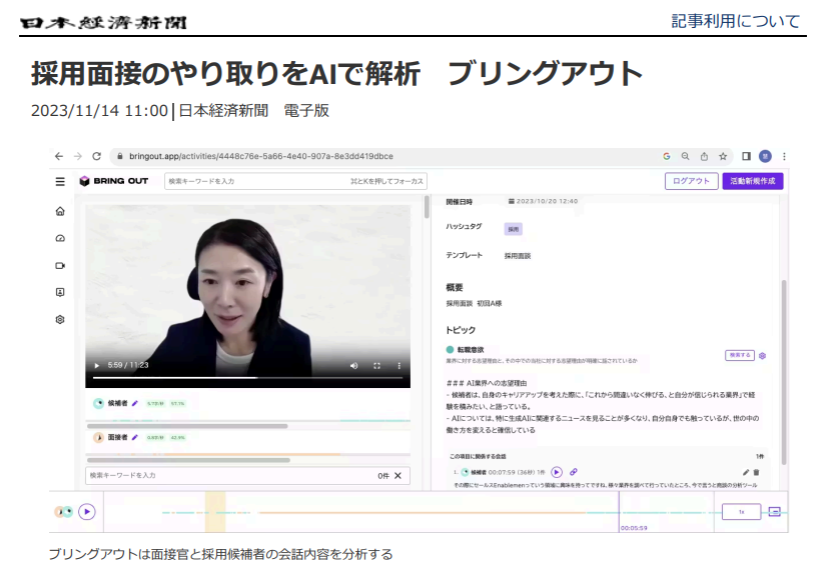Open the 1x playback speed dropdown

(x=741, y=512)
